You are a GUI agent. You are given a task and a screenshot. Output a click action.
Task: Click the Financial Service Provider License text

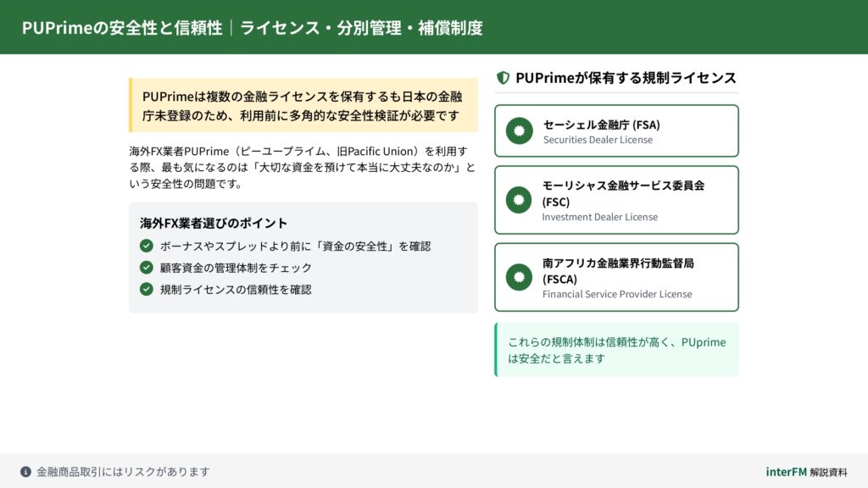tap(616, 294)
